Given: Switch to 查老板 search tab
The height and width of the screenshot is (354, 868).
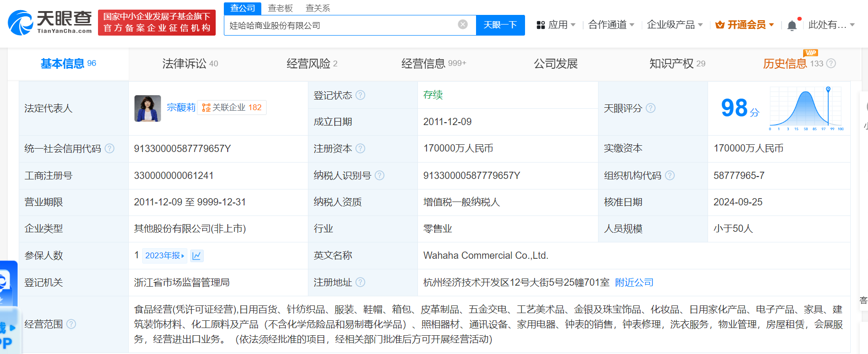Looking at the screenshot, I should point(280,8).
